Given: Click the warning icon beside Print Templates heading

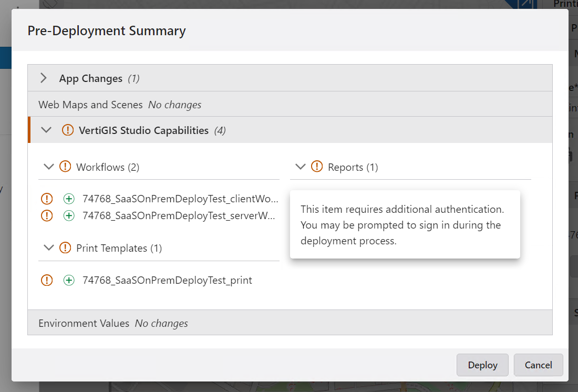Looking at the screenshot, I should point(65,247).
